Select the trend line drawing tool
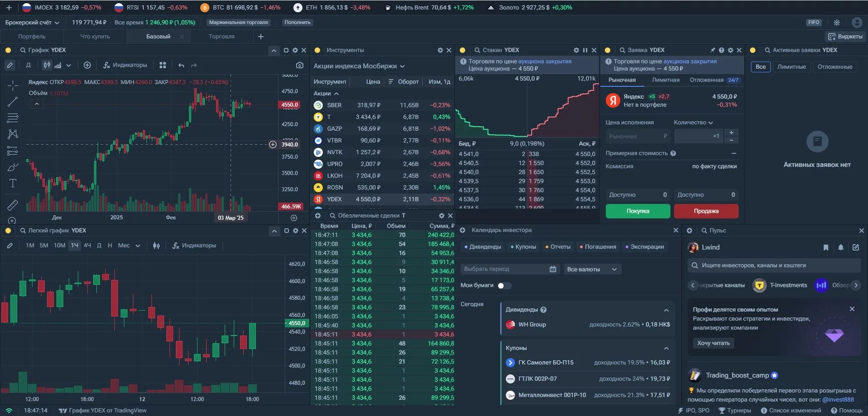 click(x=13, y=102)
